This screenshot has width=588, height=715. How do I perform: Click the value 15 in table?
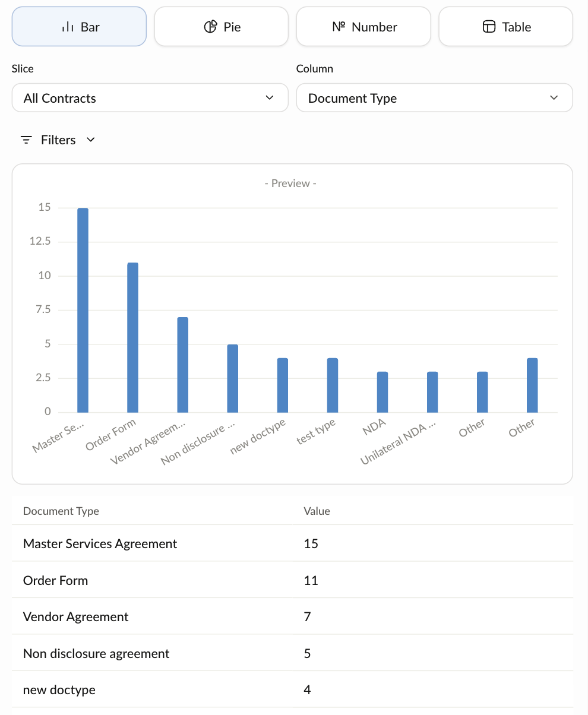pyautogui.click(x=311, y=543)
